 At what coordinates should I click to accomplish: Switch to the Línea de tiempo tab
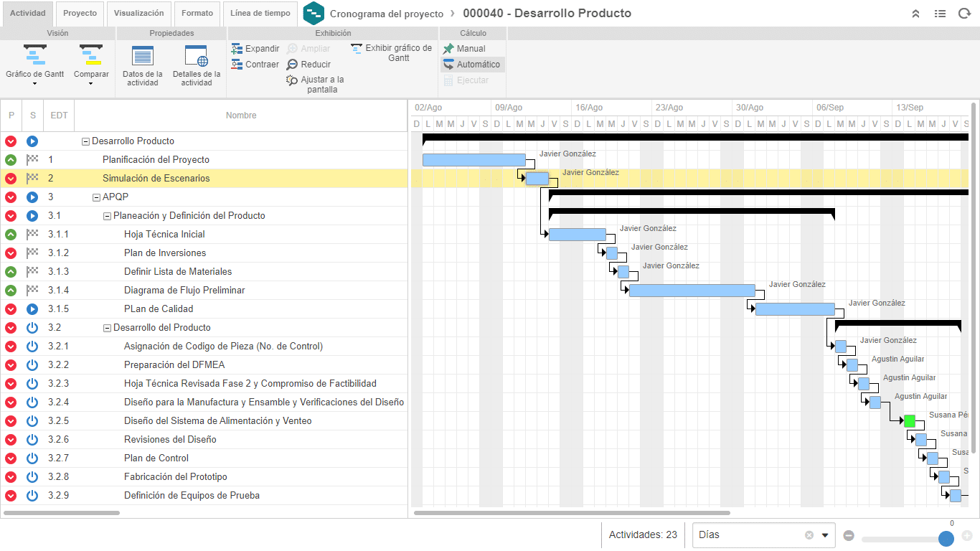260,14
